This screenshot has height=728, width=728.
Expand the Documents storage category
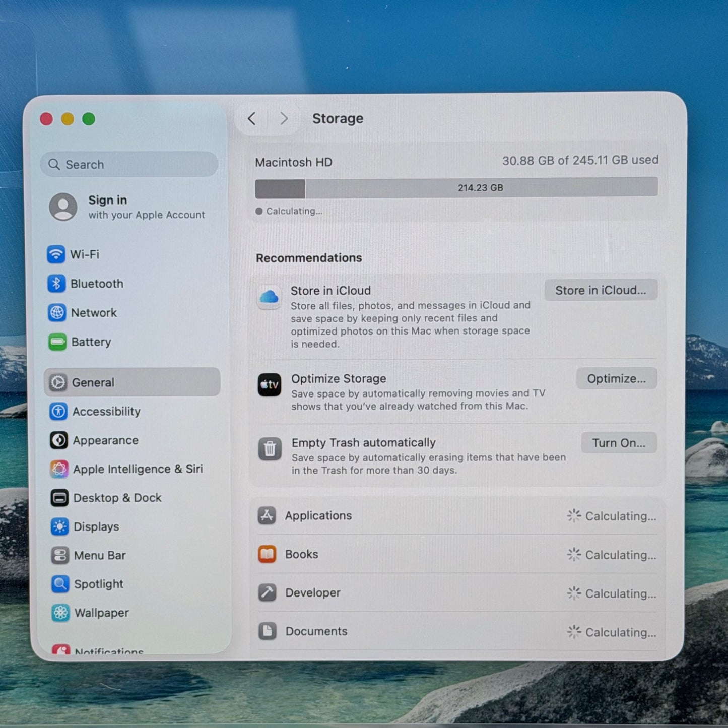[x=456, y=631]
